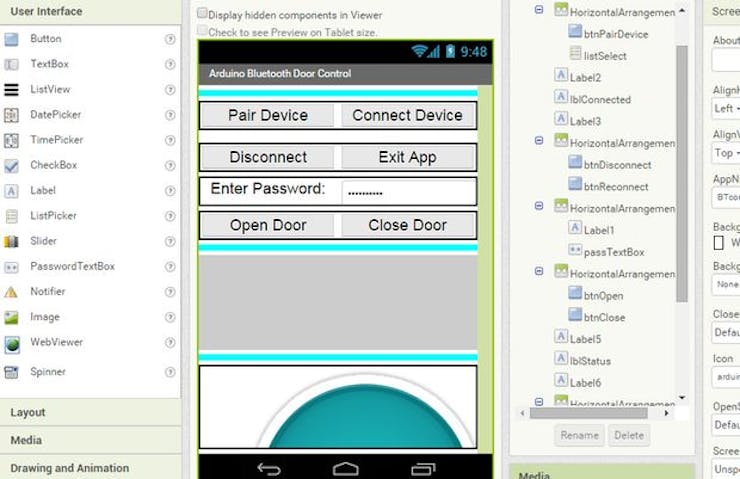Open the AlignVertical Top dropdown
740x479 pixels.
(726, 153)
